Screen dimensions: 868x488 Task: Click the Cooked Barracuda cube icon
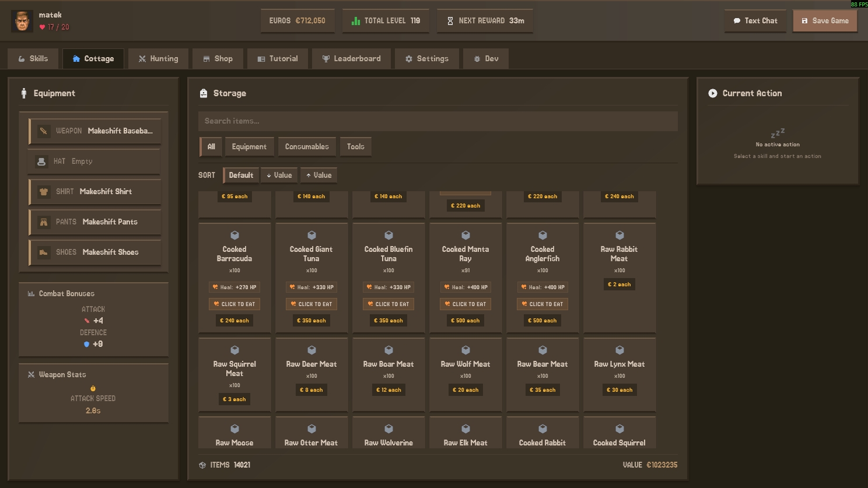click(235, 236)
